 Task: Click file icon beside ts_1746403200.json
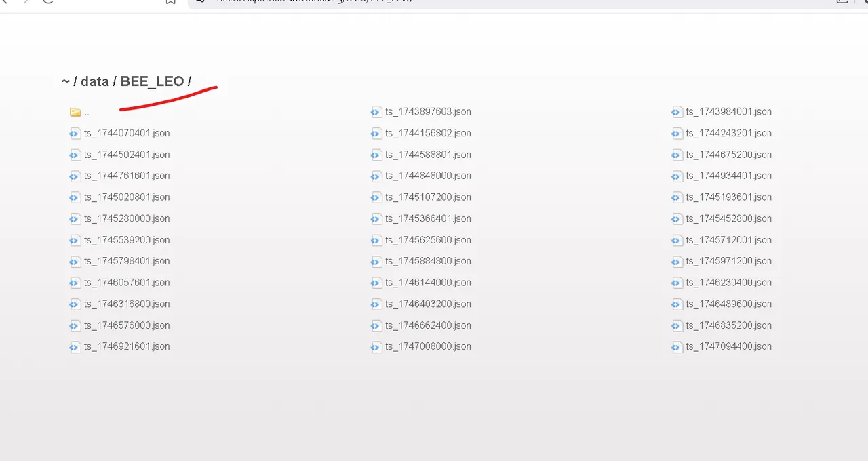(x=376, y=304)
